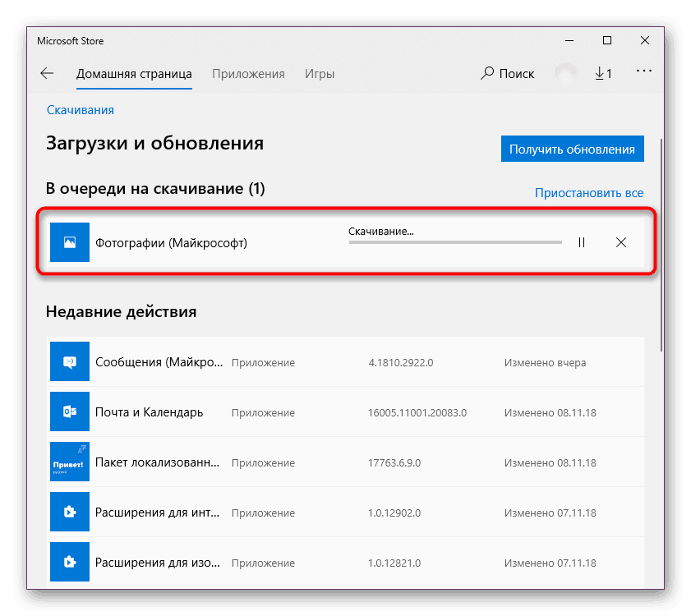Click the Расширения для изо... icon
This screenshot has width=691, height=616.
point(70,562)
